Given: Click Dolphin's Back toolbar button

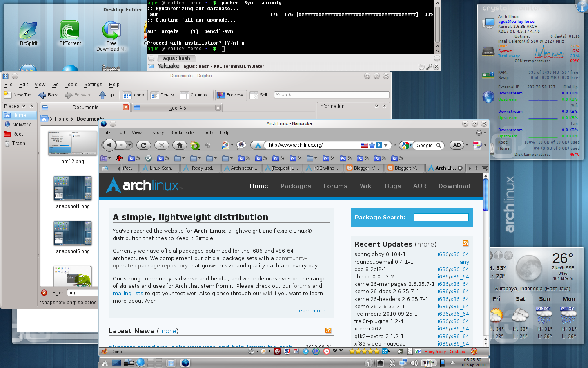Looking at the screenshot, I should point(48,95).
